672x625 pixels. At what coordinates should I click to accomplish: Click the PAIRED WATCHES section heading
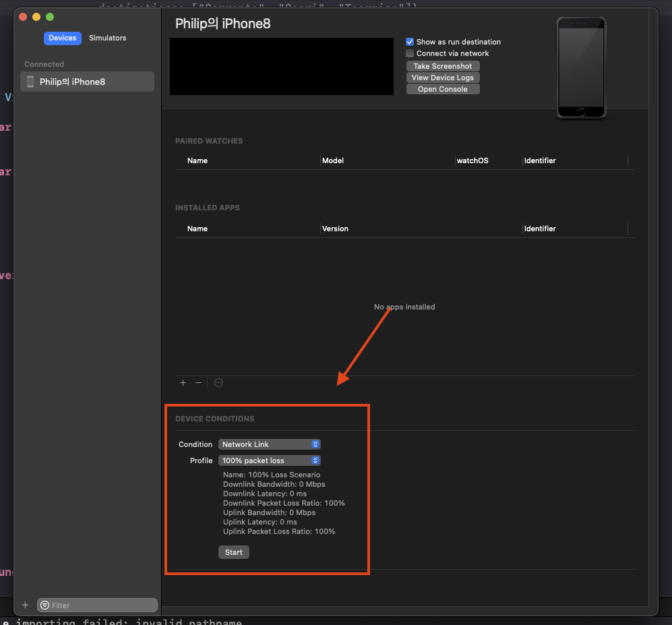[209, 141]
